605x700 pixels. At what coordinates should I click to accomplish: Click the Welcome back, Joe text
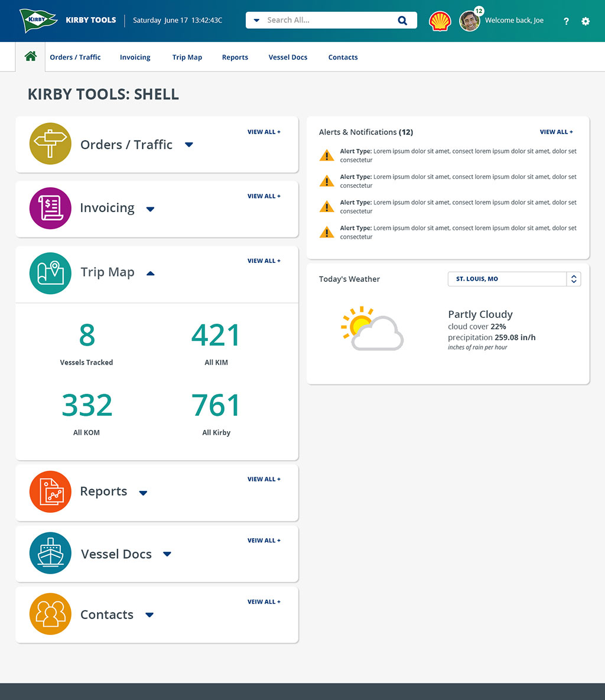pos(515,20)
